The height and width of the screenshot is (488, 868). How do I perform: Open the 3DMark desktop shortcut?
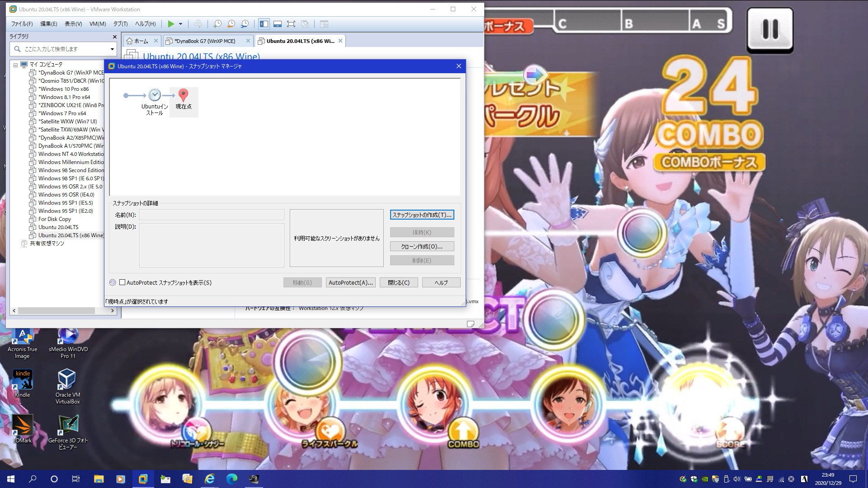click(x=22, y=429)
